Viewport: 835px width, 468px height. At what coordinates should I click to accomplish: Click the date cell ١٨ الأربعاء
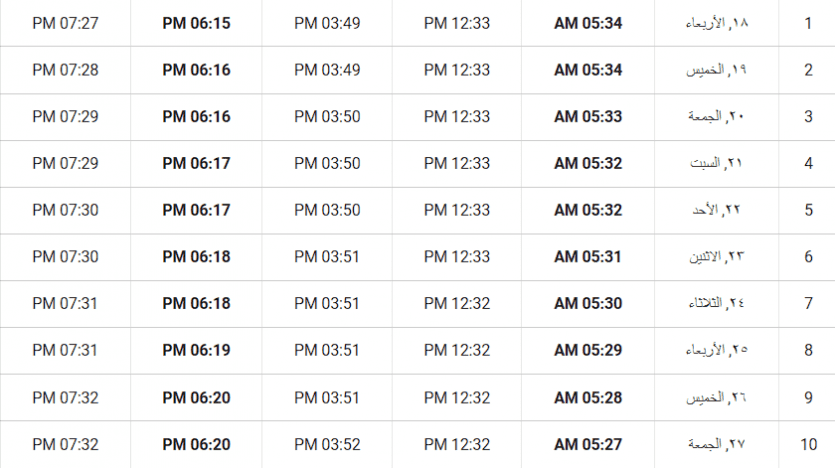(x=717, y=23)
